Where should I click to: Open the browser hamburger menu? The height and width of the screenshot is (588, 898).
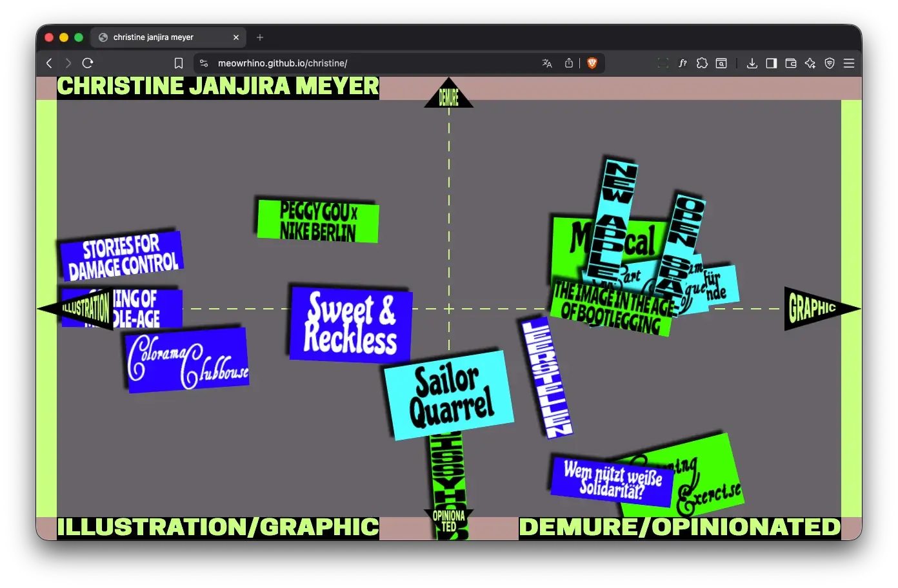tap(849, 63)
